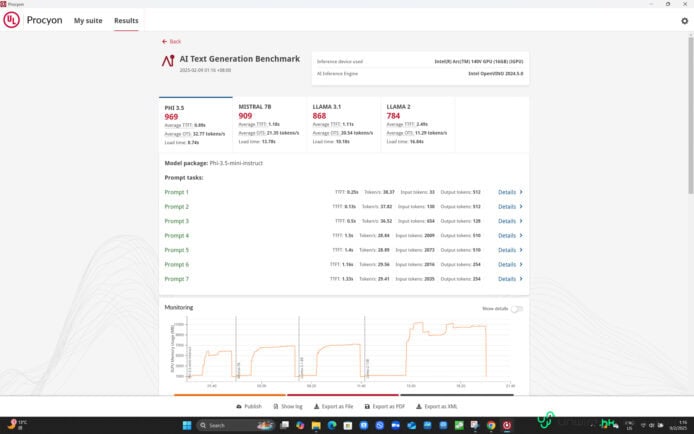Export results as File
Image resolution: width=694 pixels, height=434 pixels.
pyautogui.click(x=334, y=407)
